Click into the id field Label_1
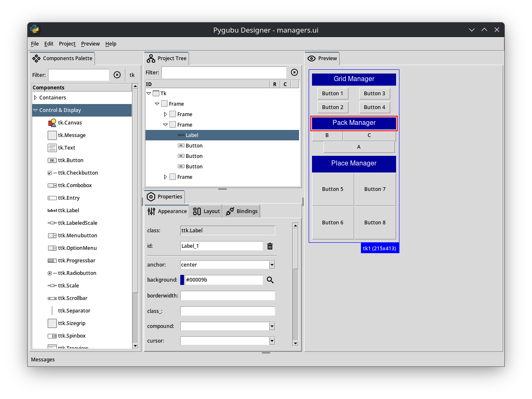The width and height of the screenshot is (532, 399). click(x=222, y=246)
